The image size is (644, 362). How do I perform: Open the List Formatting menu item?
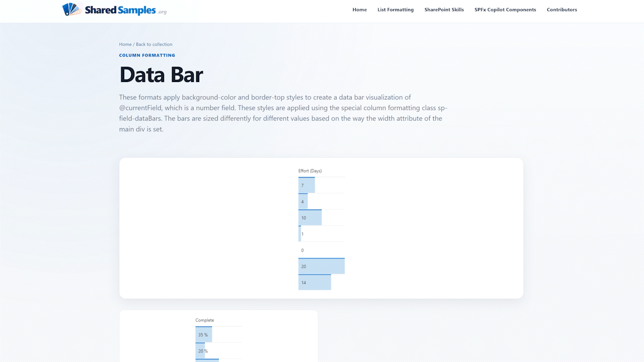pyautogui.click(x=395, y=10)
